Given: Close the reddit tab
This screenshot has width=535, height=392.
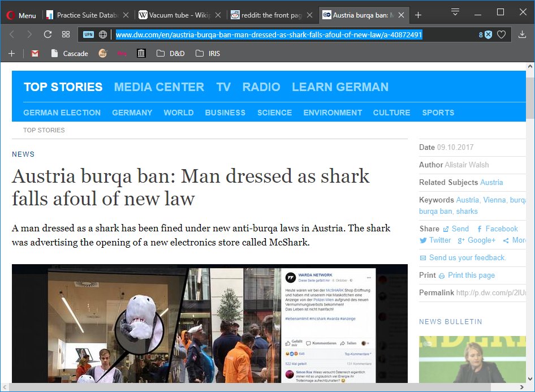Looking at the screenshot, I should (309, 15).
